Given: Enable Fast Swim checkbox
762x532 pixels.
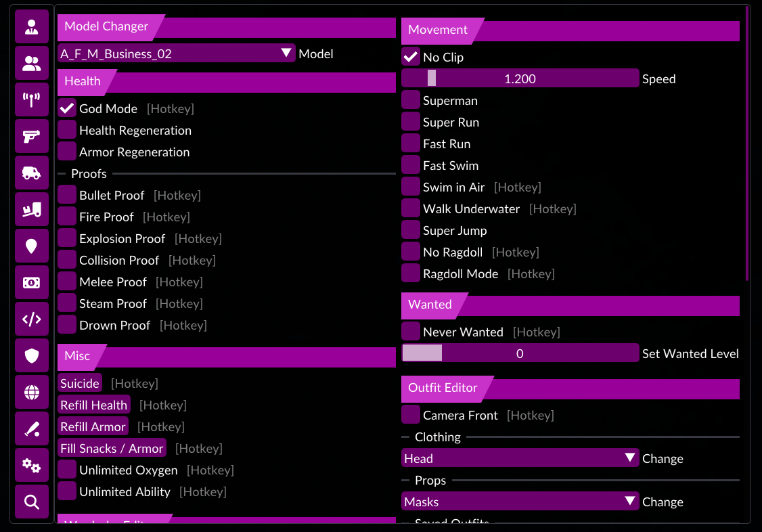Looking at the screenshot, I should point(411,165).
